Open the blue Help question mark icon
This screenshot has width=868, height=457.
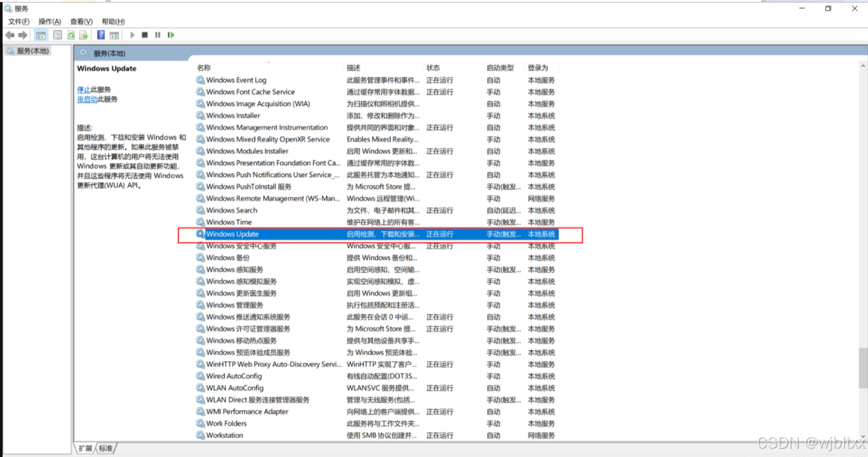(x=101, y=35)
